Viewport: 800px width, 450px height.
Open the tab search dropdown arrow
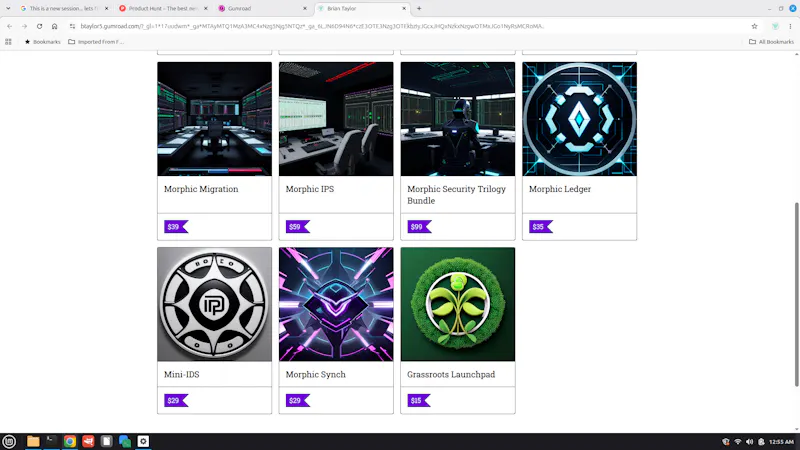tap(8, 8)
